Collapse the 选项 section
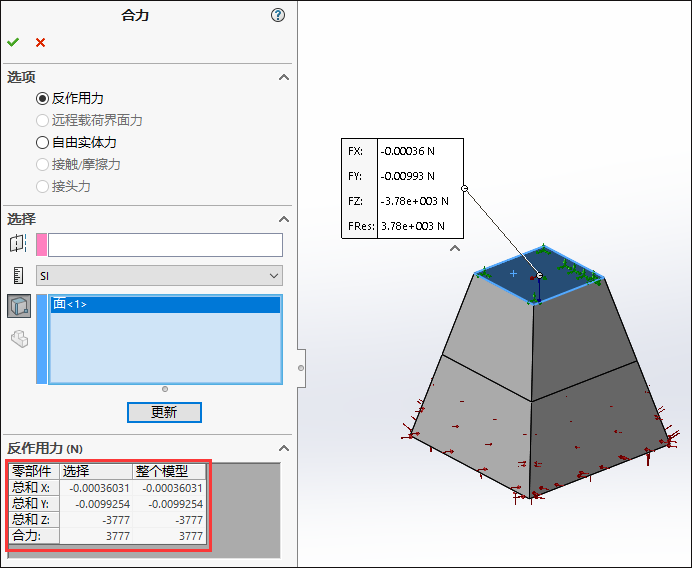Image resolution: width=692 pixels, height=568 pixels. (284, 78)
